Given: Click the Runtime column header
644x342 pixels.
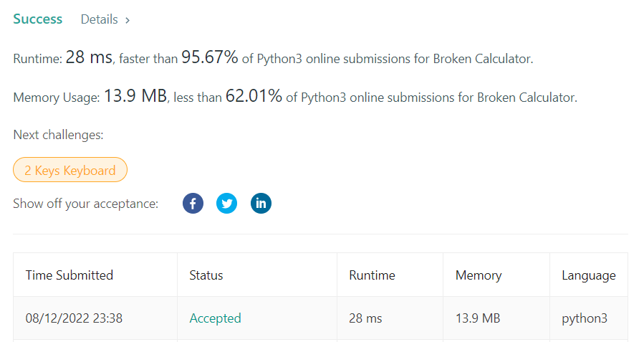Looking at the screenshot, I should coord(372,275).
